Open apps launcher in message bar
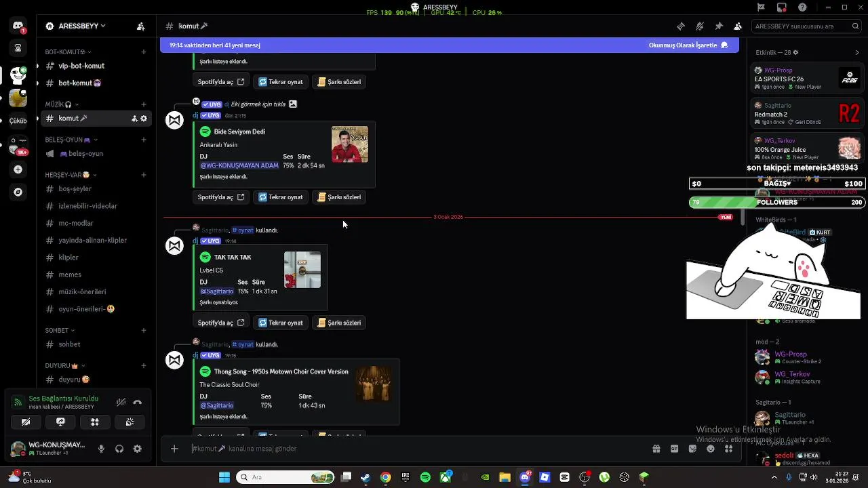 (x=729, y=449)
